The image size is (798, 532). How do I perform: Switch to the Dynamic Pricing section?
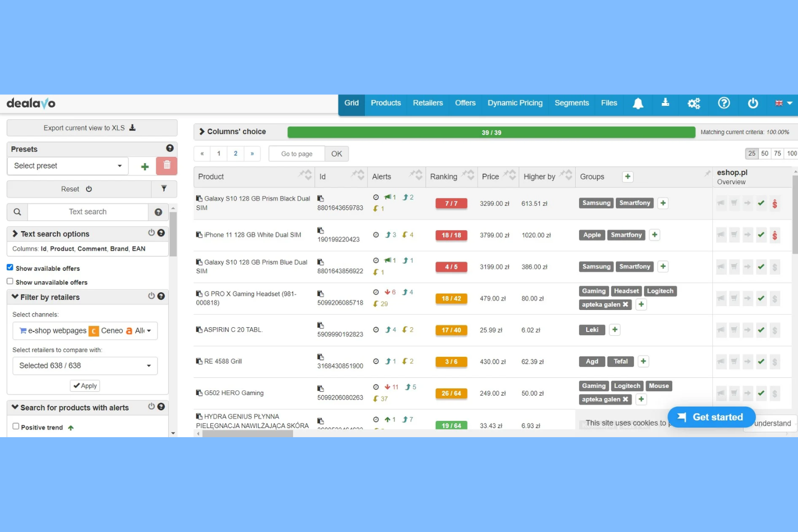pyautogui.click(x=514, y=103)
